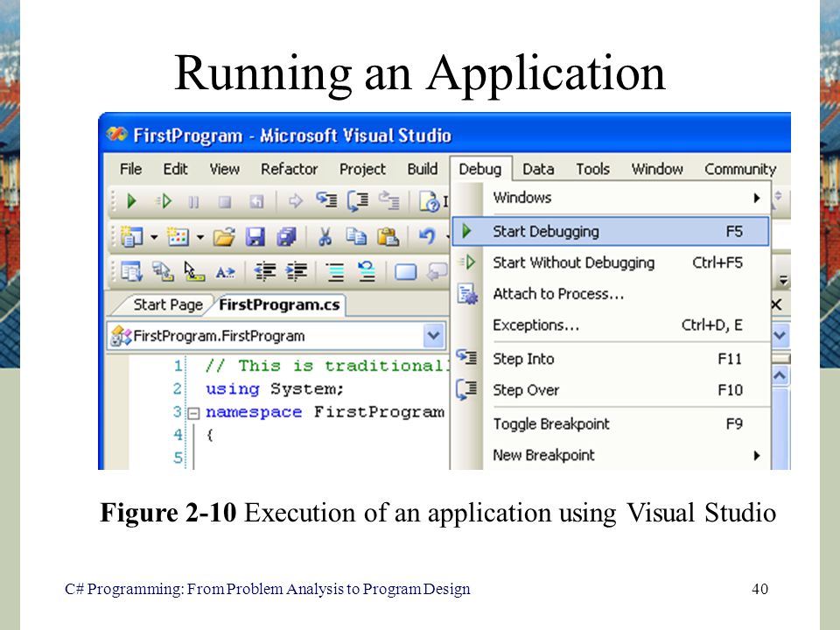Click the Decrease Line Indent icon
Image resolution: width=840 pixels, height=630 pixels.
tap(264, 271)
